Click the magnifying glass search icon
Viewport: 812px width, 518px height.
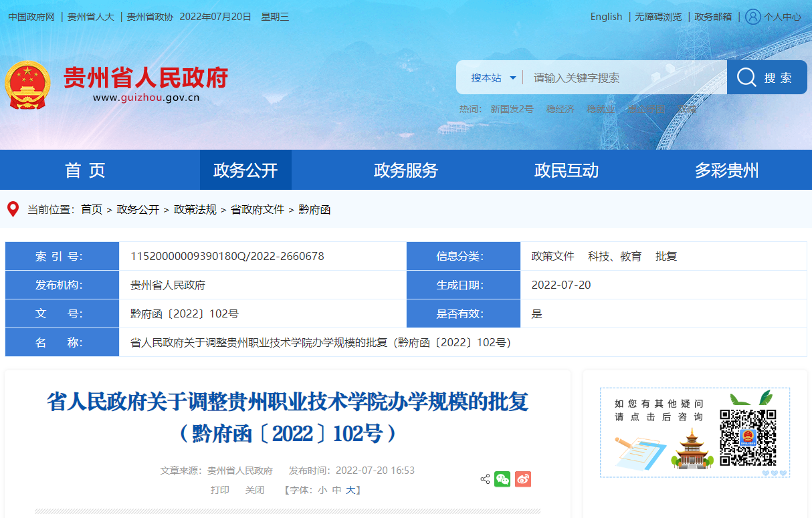[746, 76]
